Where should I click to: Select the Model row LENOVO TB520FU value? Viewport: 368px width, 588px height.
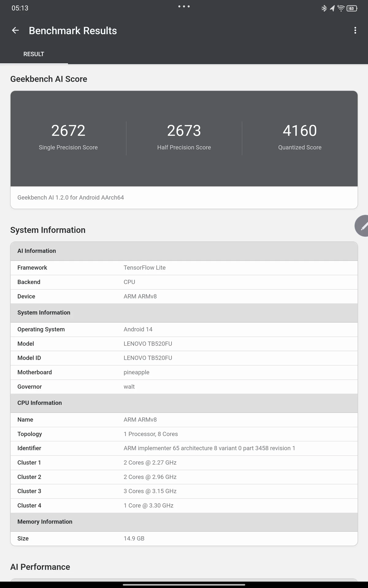[148, 344]
